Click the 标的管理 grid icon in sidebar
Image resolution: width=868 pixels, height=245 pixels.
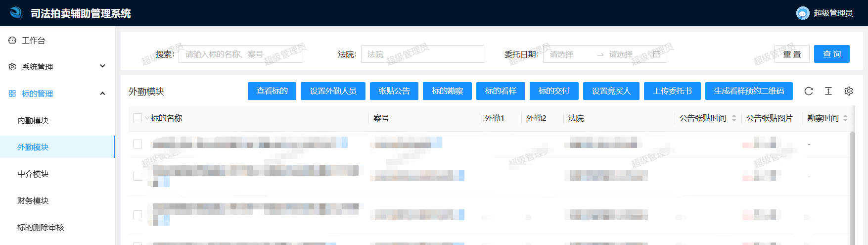[12, 94]
